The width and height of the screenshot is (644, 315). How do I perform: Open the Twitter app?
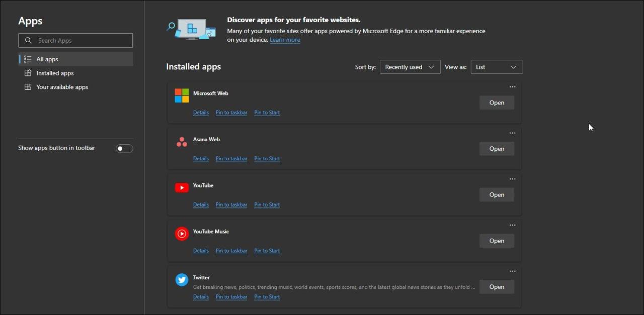click(497, 287)
